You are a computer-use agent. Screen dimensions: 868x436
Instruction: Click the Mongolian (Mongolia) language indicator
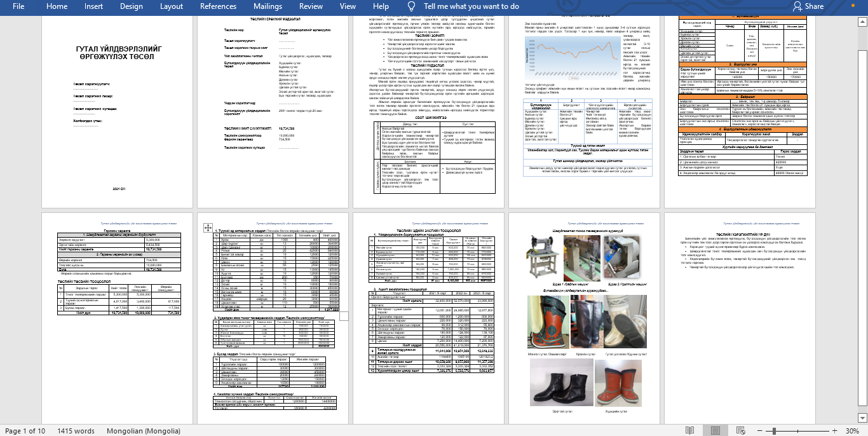(x=142, y=431)
